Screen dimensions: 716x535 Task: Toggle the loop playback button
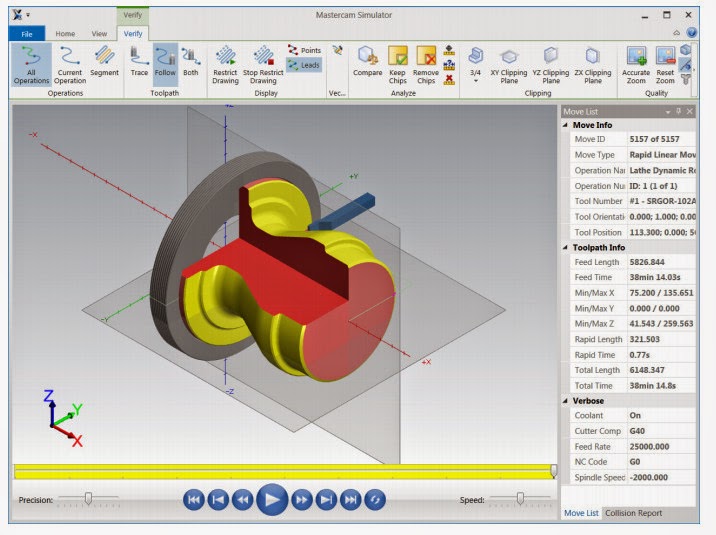pyautogui.click(x=375, y=500)
